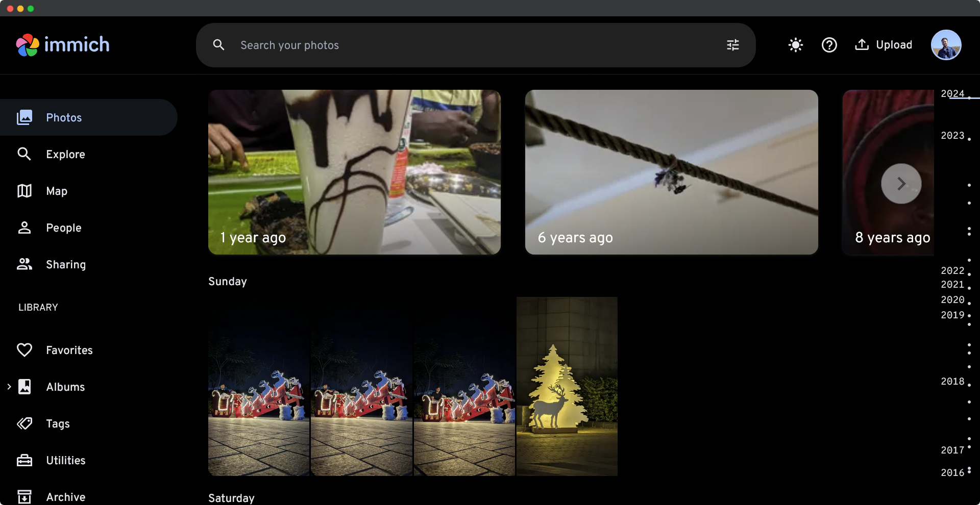Jump to 2020 on timeline scrubber
This screenshot has width=980, height=505.
tap(952, 299)
